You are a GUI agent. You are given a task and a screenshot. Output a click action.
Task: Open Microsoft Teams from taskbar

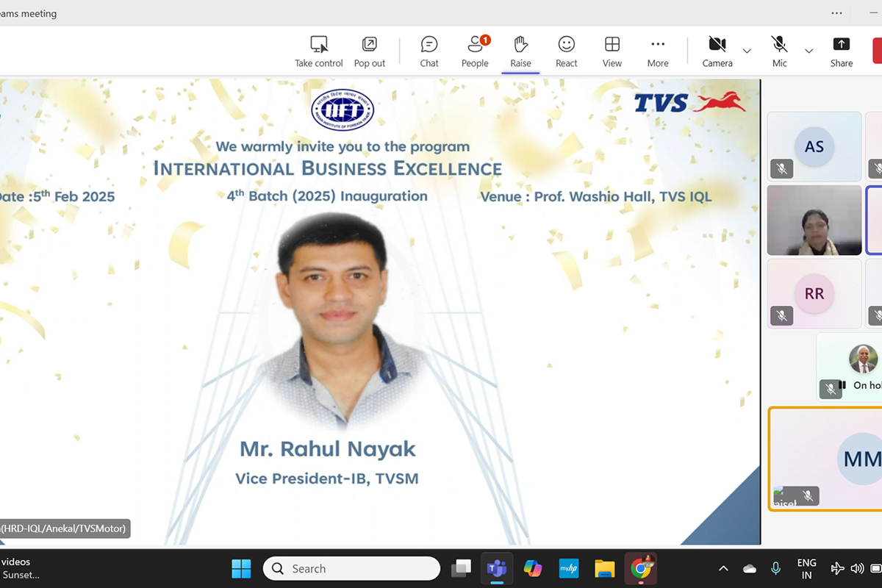[497, 568]
